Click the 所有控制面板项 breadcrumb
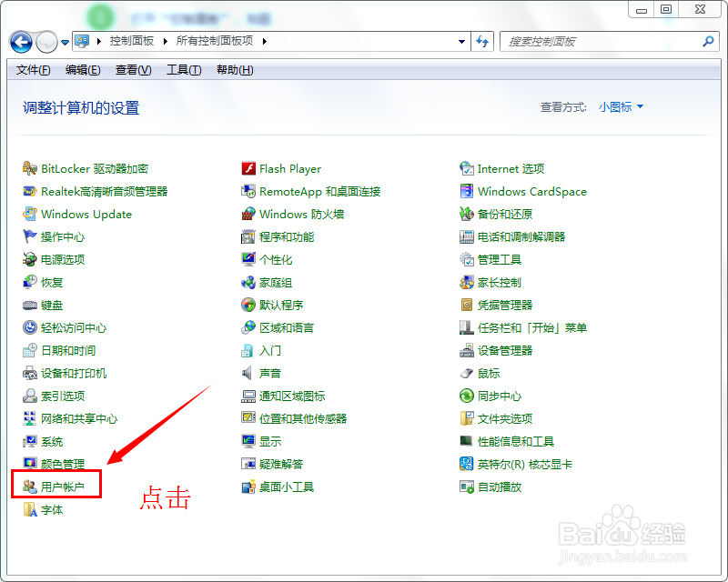728x582 pixels. [x=215, y=41]
